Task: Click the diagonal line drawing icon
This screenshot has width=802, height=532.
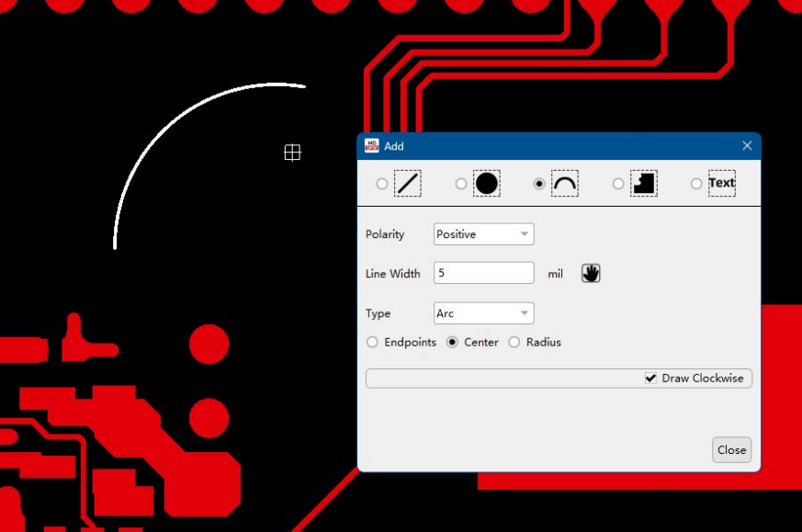Action: [x=408, y=184]
